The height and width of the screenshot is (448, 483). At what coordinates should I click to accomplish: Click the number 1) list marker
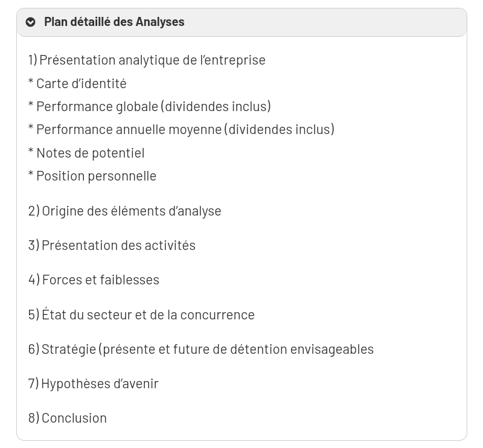(33, 60)
